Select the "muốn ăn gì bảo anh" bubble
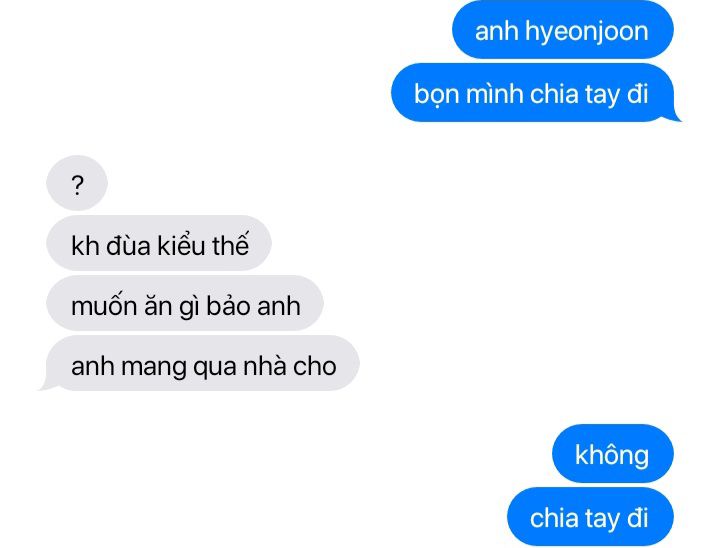720x548 pixels. [x=185, y=303]
